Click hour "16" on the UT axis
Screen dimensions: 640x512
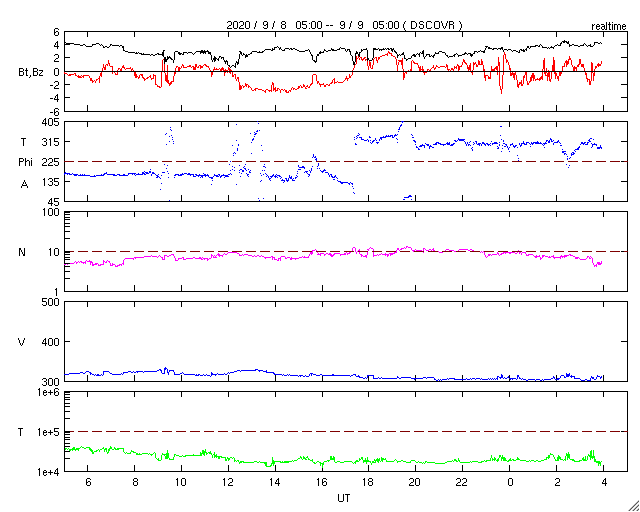(322, 483)
